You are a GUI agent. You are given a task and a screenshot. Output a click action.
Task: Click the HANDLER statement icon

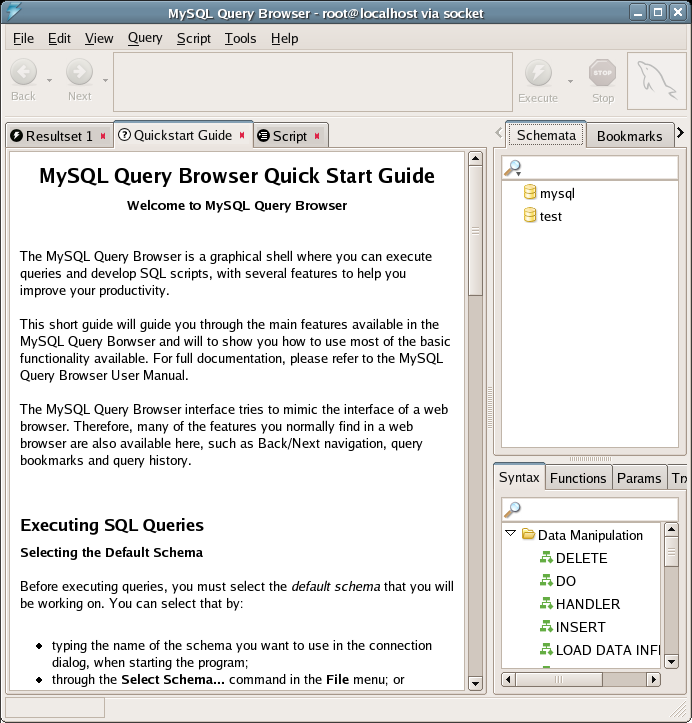coord(546,603)
